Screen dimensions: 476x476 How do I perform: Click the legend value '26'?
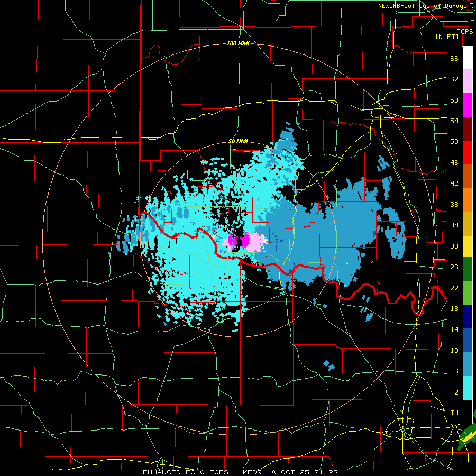point(454,267)
